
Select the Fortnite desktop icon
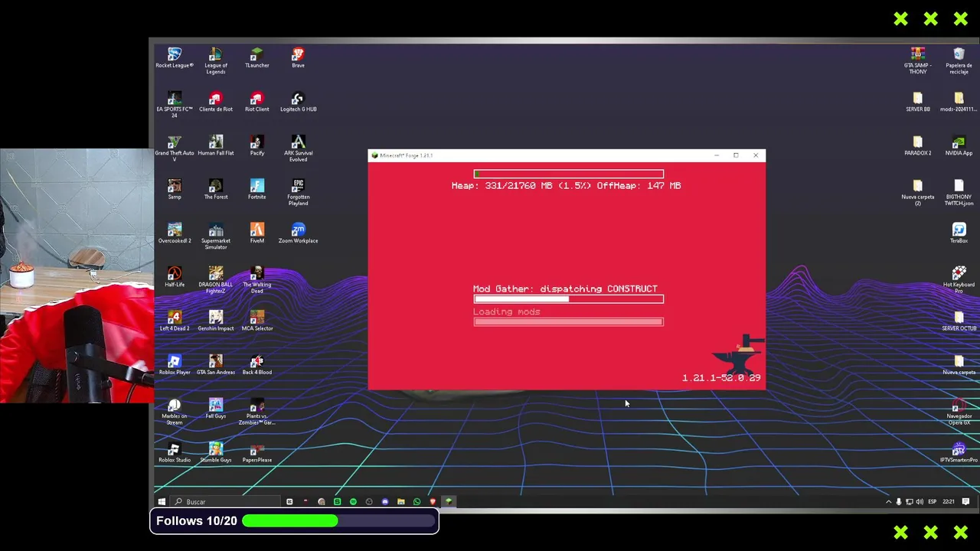click(257, 189)
